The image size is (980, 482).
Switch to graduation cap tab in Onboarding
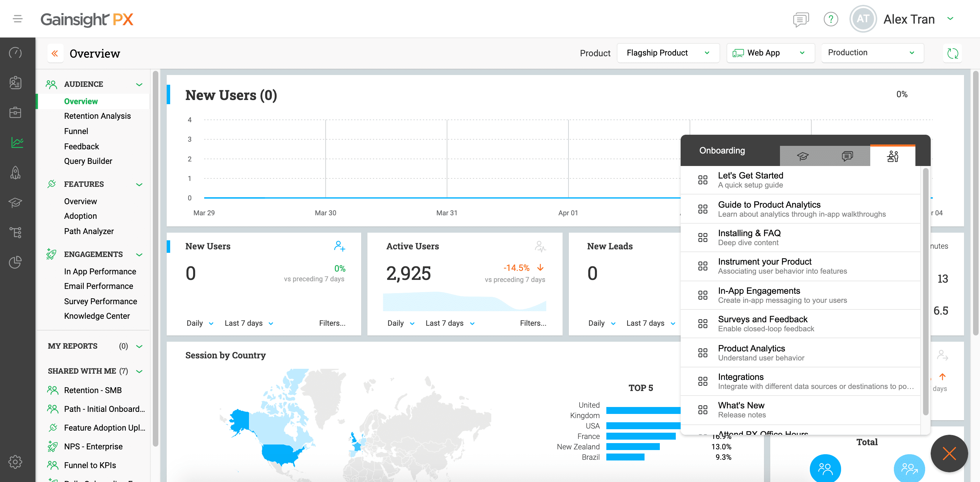tap(802, 156)
